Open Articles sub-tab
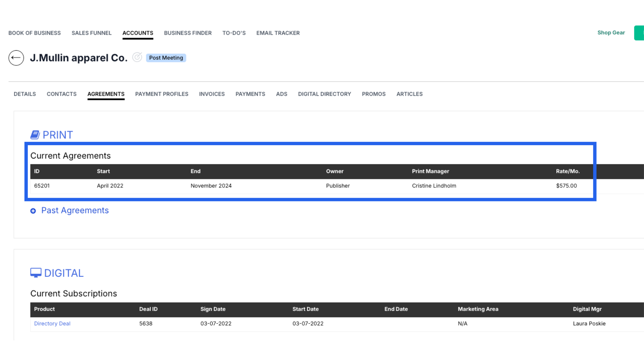 coord(410,94)
